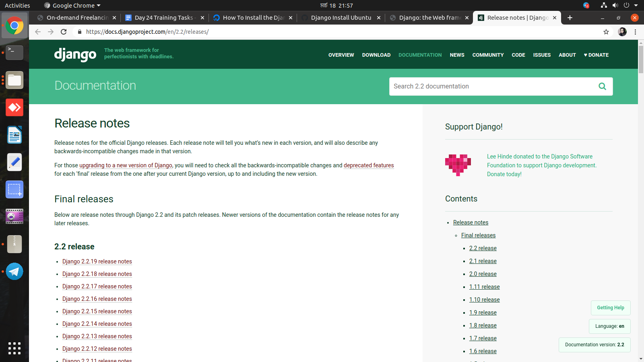Switch to Day 24 Training Tasks tab
This screenshot has width=644, height=362.
coord(164,18)
